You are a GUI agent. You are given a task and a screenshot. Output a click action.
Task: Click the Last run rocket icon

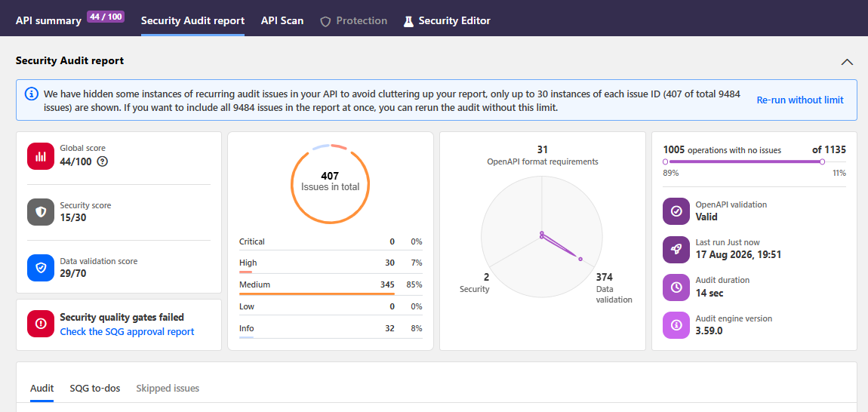(676, 249)
